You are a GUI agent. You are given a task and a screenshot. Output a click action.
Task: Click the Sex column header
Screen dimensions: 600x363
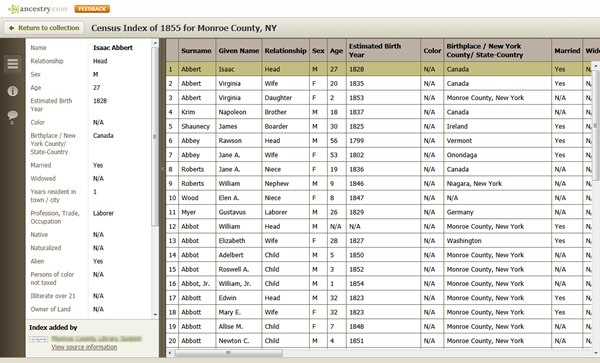[318, 50]
